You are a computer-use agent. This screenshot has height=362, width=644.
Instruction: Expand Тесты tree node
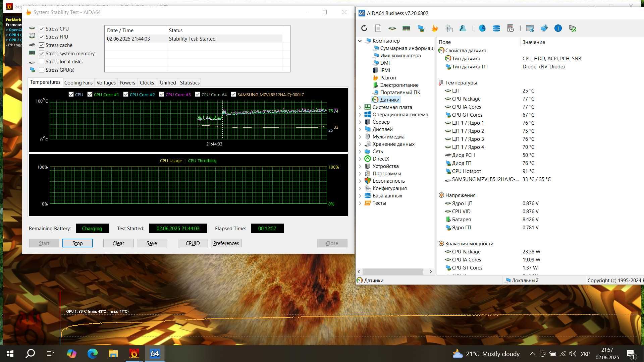(x=360, y=203)
